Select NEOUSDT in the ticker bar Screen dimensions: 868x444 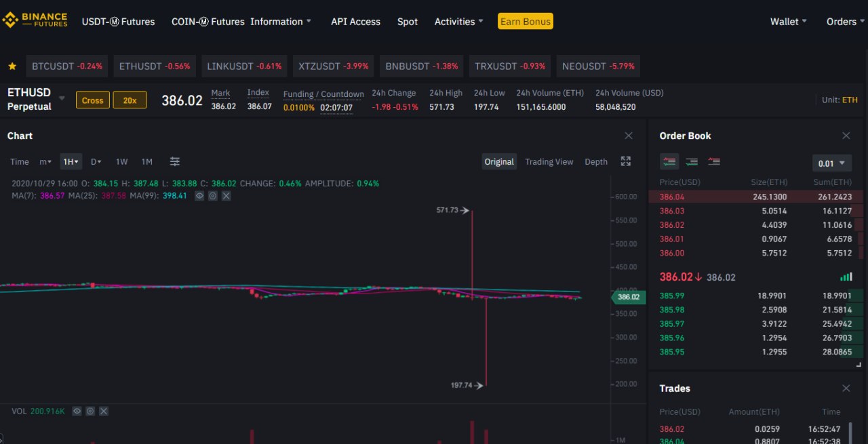[598, 66]
